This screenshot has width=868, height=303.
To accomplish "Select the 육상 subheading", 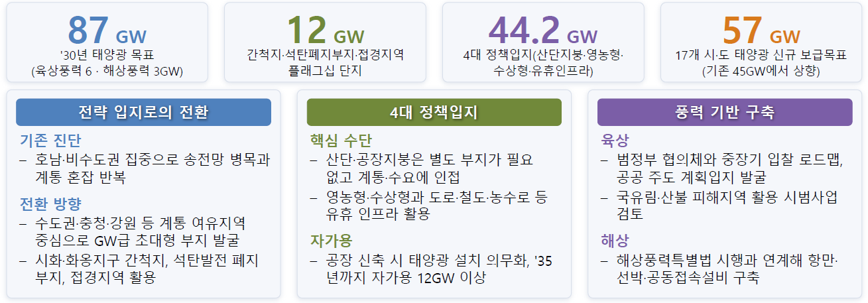I will [x=615, y=141].
